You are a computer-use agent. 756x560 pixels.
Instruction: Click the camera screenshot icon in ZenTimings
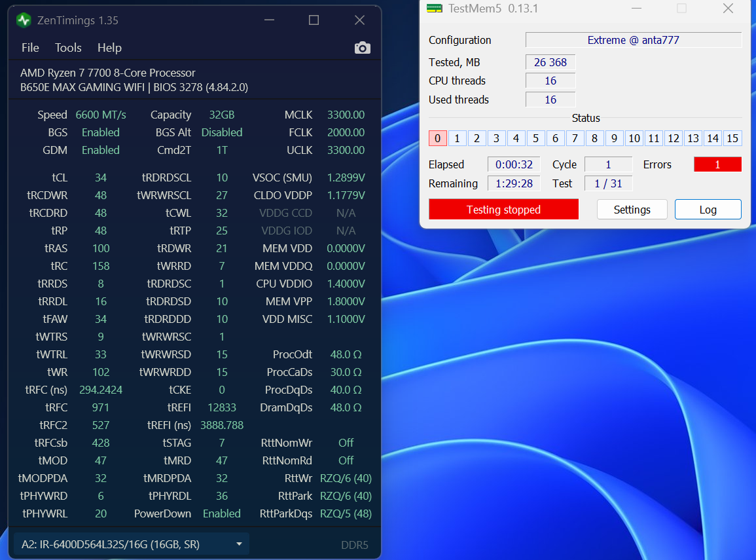pyautogui.click(x=362, y=48)
